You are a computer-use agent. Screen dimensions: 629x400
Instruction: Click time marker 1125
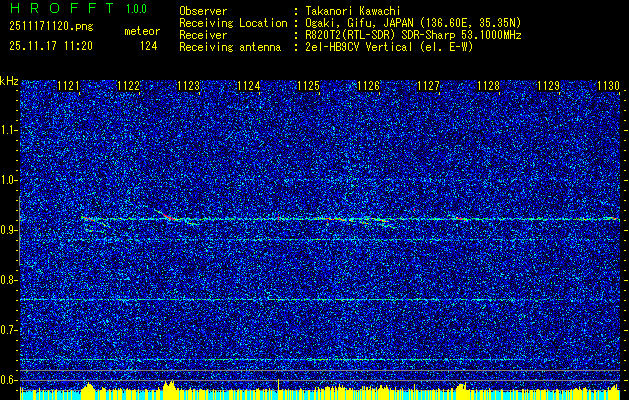308,86
